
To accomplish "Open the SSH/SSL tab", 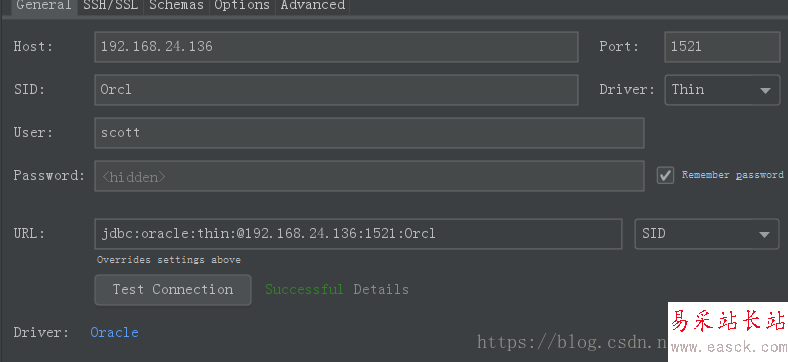I will [x=111, y=6].
